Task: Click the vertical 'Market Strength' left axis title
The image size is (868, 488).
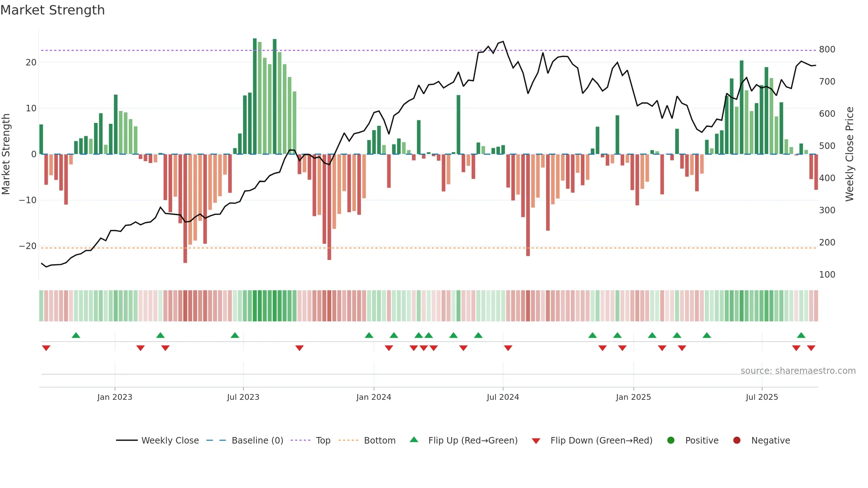Action: pyautogui.click(x=6, y=154)
